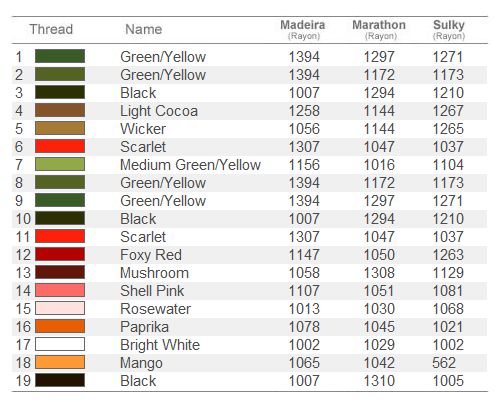This screenshot has width=500, height=402.
Task: Click the Wicker tan color swatch
Action: click(60, 128)
